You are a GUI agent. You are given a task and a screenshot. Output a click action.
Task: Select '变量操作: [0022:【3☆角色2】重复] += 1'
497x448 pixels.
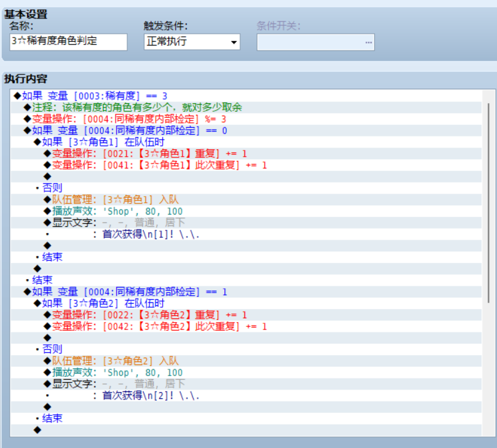pyautogui.click(x=246, y=315)
